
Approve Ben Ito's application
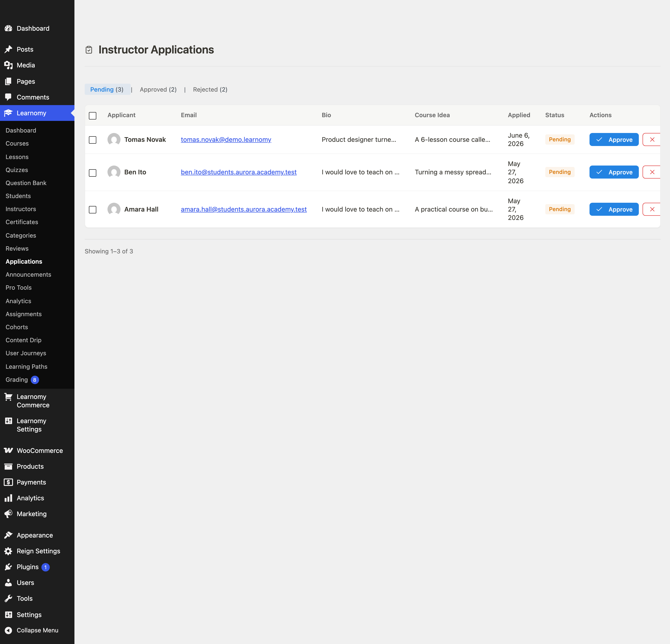point(614,172)
